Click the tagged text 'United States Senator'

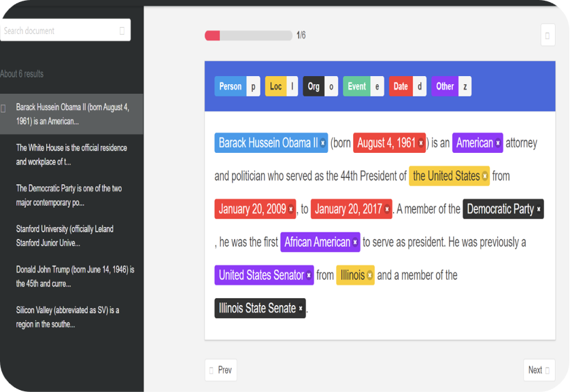click(261, 275)
